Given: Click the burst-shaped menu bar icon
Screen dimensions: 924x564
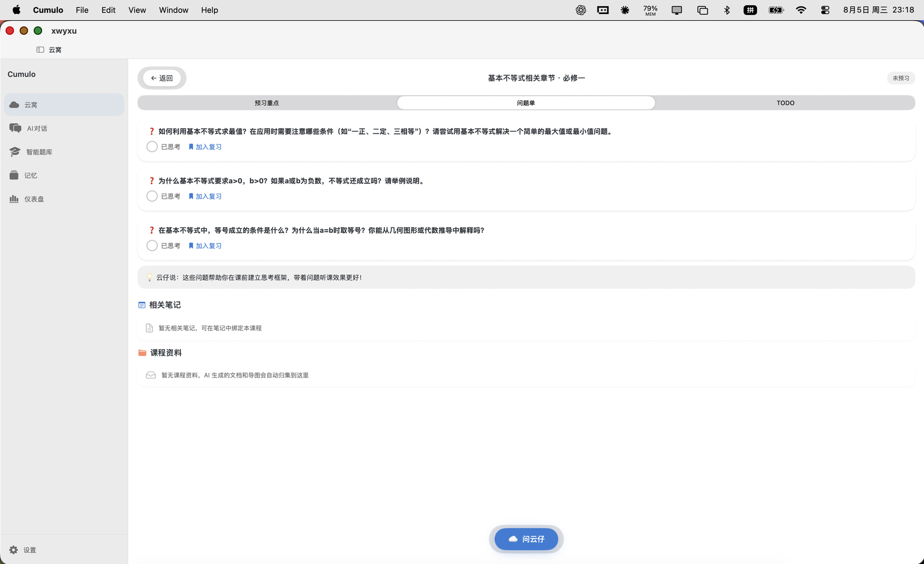Looking at the screenshot, I should [625, 10].
